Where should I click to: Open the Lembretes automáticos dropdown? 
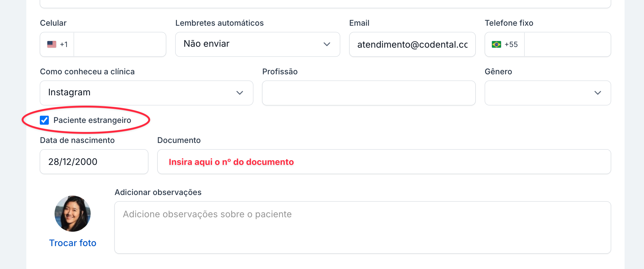pyautogui.click(x=257, y=44)
